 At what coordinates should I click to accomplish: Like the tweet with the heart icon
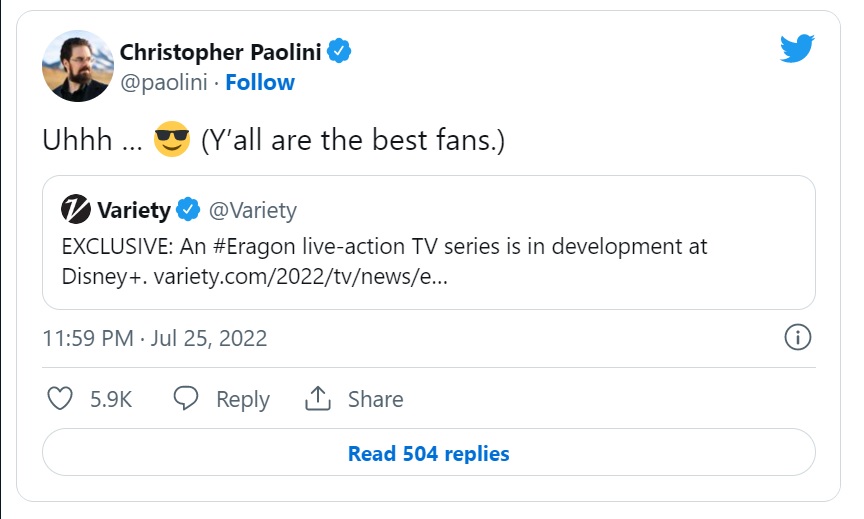tap(60, 398)
